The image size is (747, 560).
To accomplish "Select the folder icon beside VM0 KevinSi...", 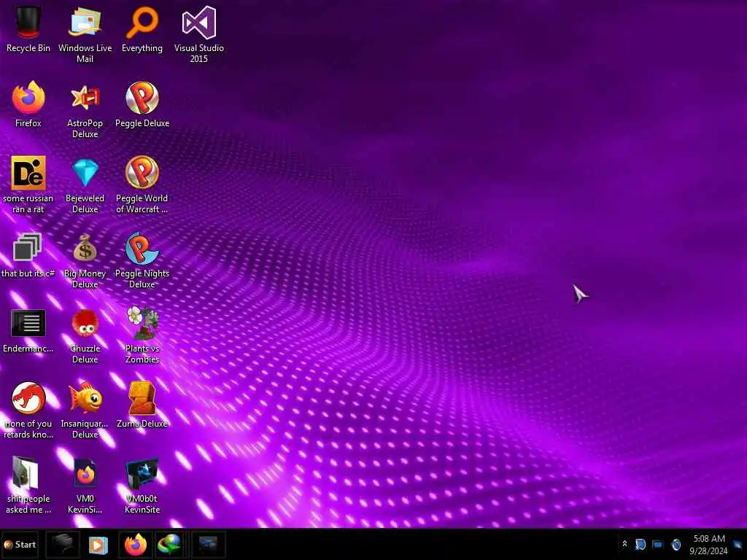I will click(28, 485).
